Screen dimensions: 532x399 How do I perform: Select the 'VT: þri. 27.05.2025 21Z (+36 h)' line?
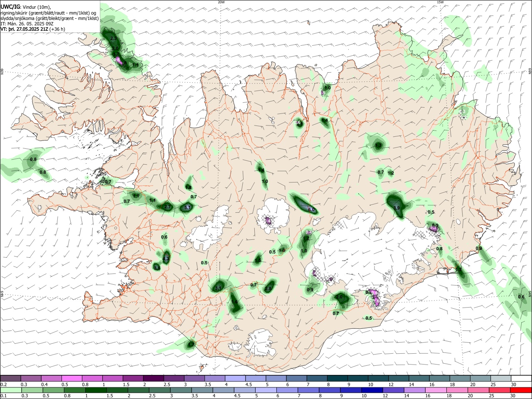pos(33,30)
